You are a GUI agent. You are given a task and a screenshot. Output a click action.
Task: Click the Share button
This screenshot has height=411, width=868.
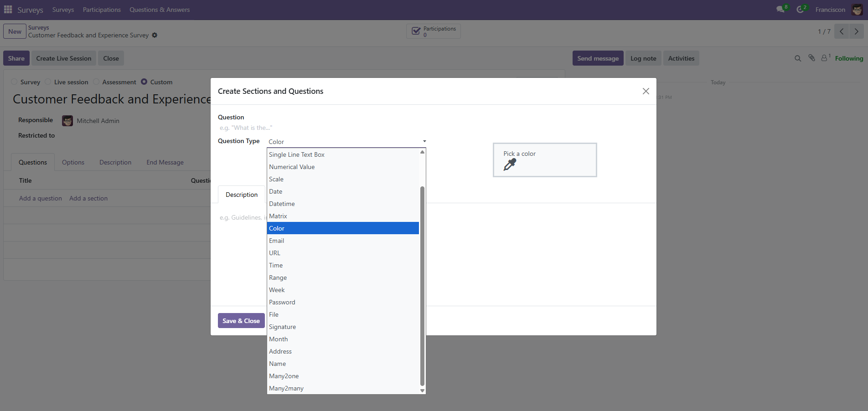point(16,58)
